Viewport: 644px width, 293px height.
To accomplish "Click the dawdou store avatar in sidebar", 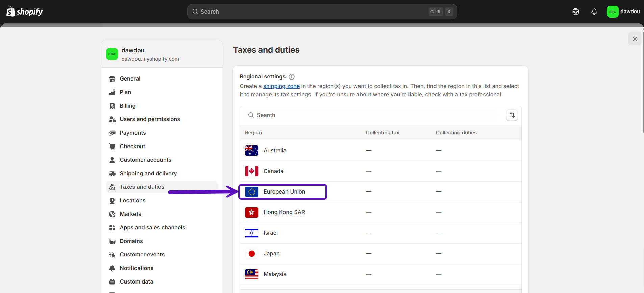I will tap(112, 54).
